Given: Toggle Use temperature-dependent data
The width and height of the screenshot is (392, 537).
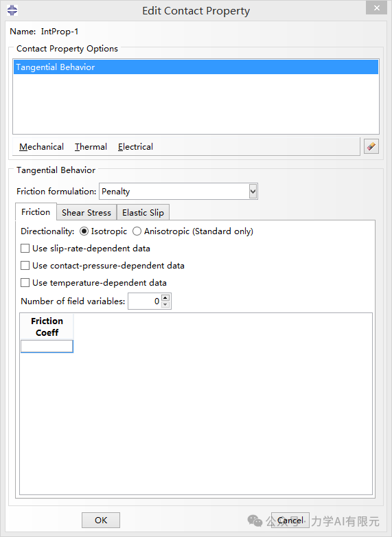Looking at the screenshot, I should point(25,282).
